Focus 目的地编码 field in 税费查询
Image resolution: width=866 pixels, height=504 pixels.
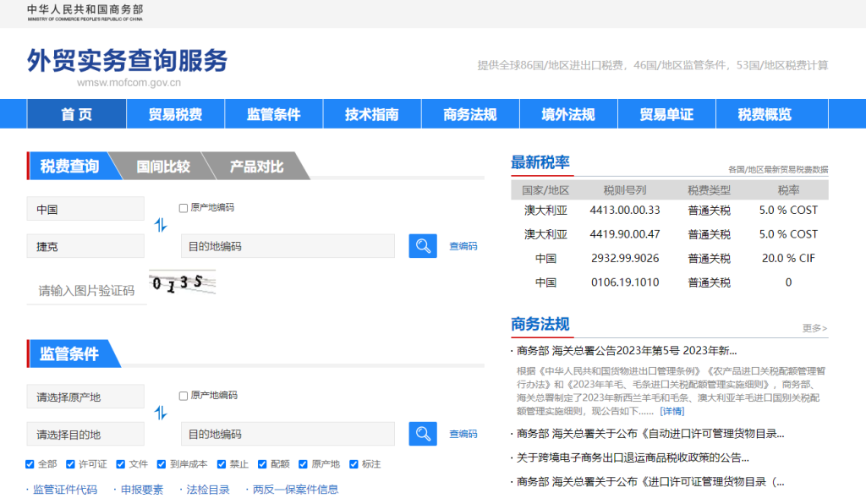coord(288,245)
